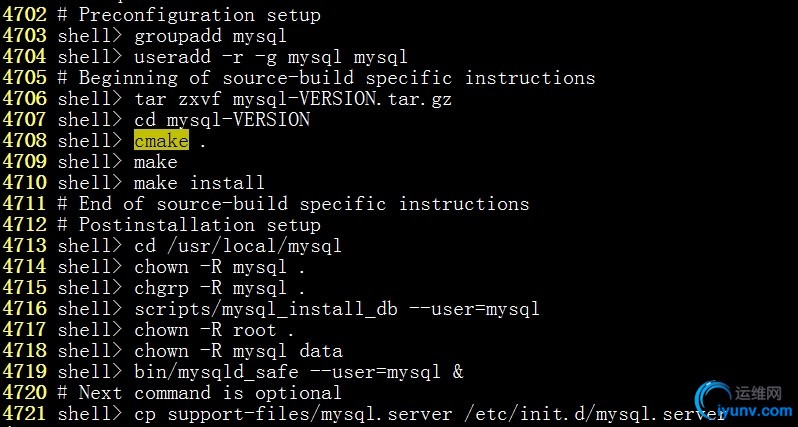Click the 'Next command is optional' comment
This screenshot has height=427, width=798.
(210, 393)
